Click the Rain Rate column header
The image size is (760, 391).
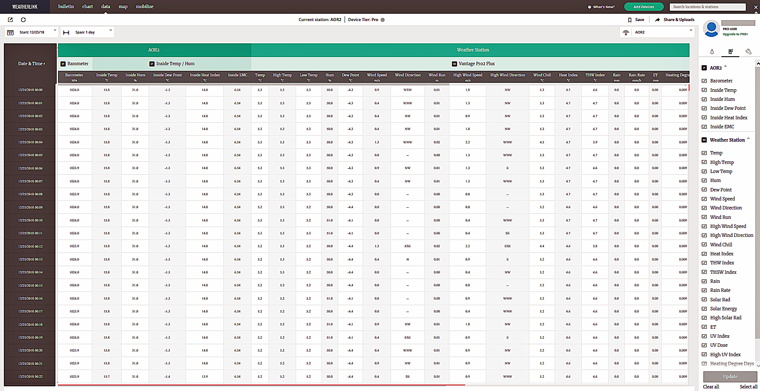point(636,77)
